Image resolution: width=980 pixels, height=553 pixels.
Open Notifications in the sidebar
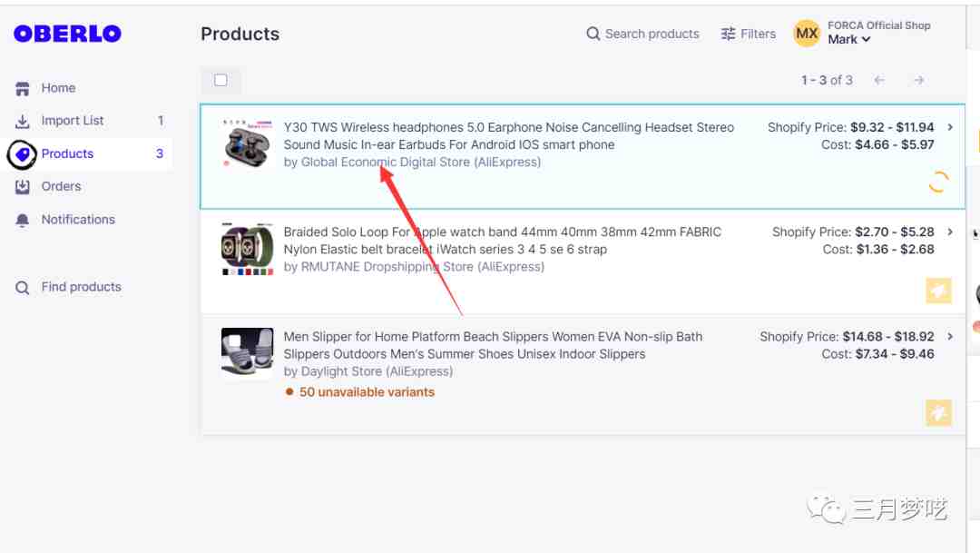tap(78, 220)
